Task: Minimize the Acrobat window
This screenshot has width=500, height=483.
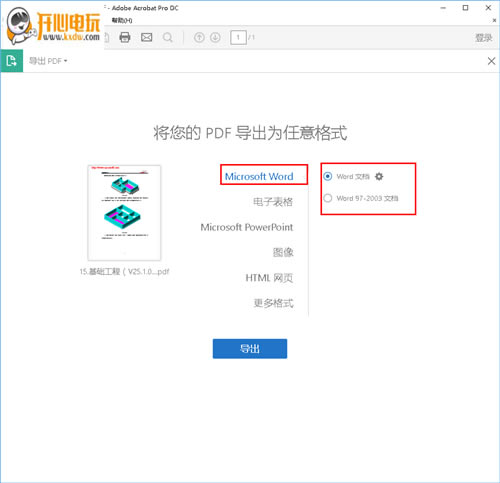Action: (443, 8)
